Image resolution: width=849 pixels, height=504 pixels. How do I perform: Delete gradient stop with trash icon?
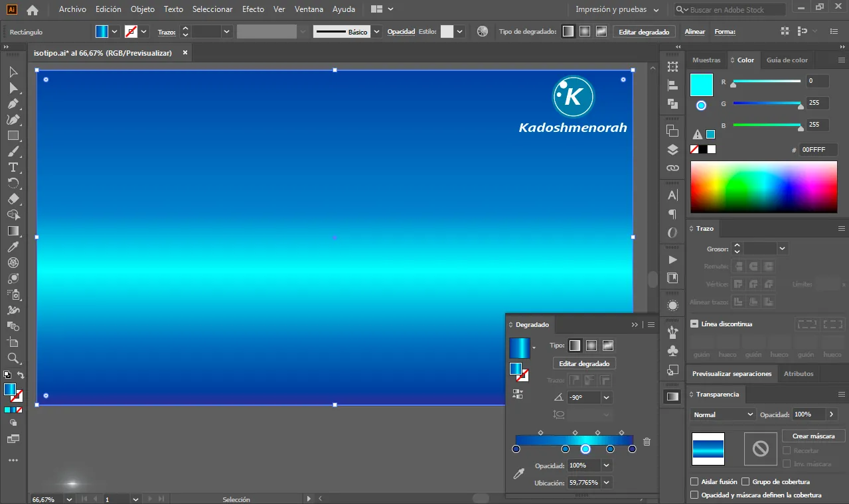tap(647, 442)
